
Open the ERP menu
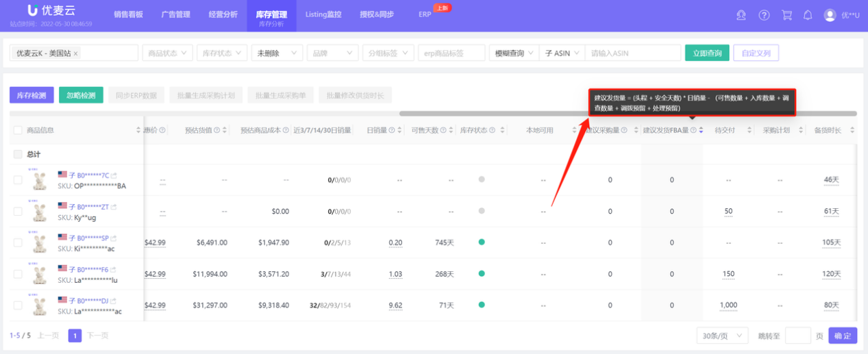[x=425, y=14]
